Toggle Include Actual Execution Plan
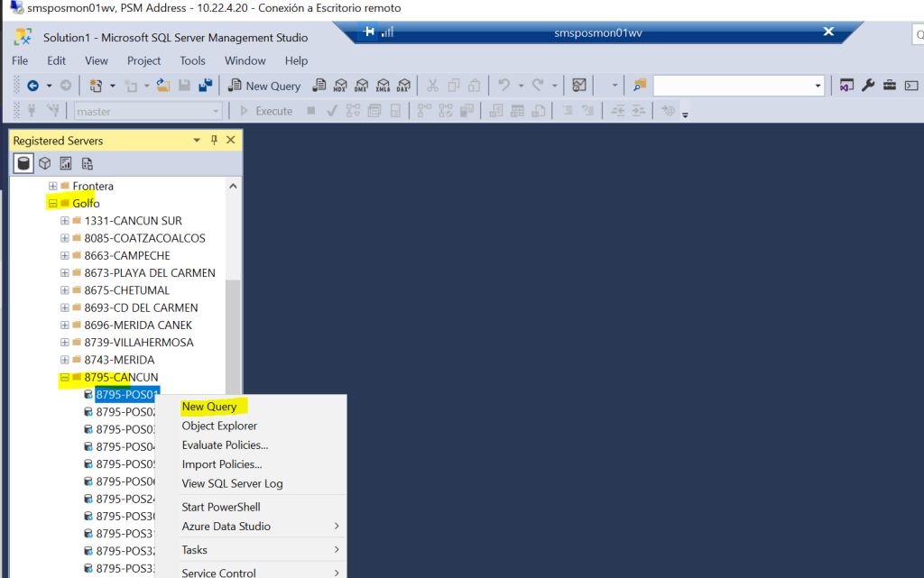 click(424, 111)
